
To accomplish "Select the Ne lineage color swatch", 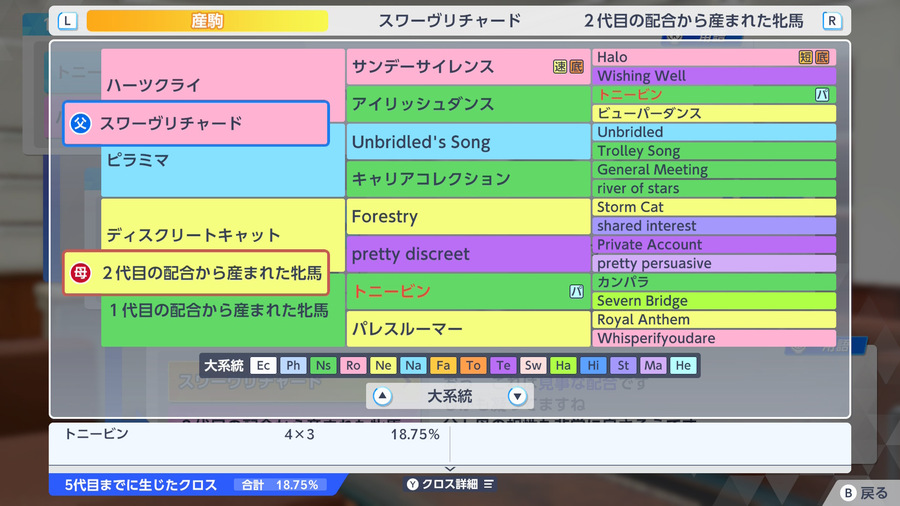I will (383, 365).
